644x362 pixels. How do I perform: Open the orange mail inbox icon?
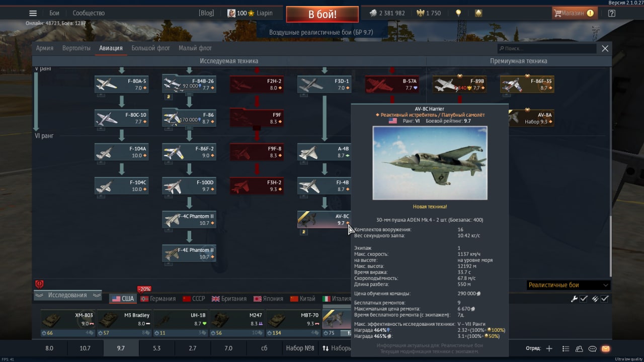[606, 348]
